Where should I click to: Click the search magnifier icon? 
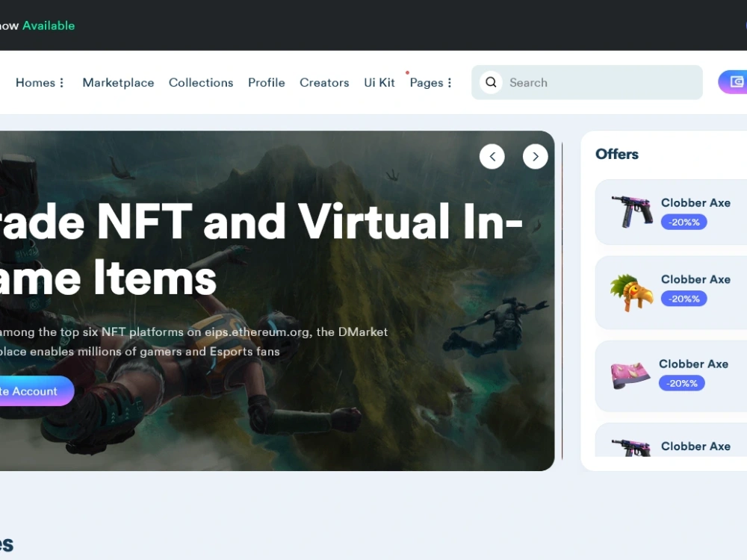(x=491, y=82)
